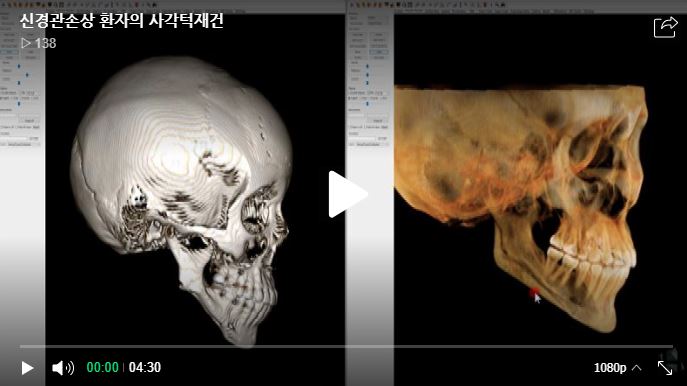Expand the upward chevron next to 1080p
The width and height of the screenshot is (687, 386).
coord(637,368)
